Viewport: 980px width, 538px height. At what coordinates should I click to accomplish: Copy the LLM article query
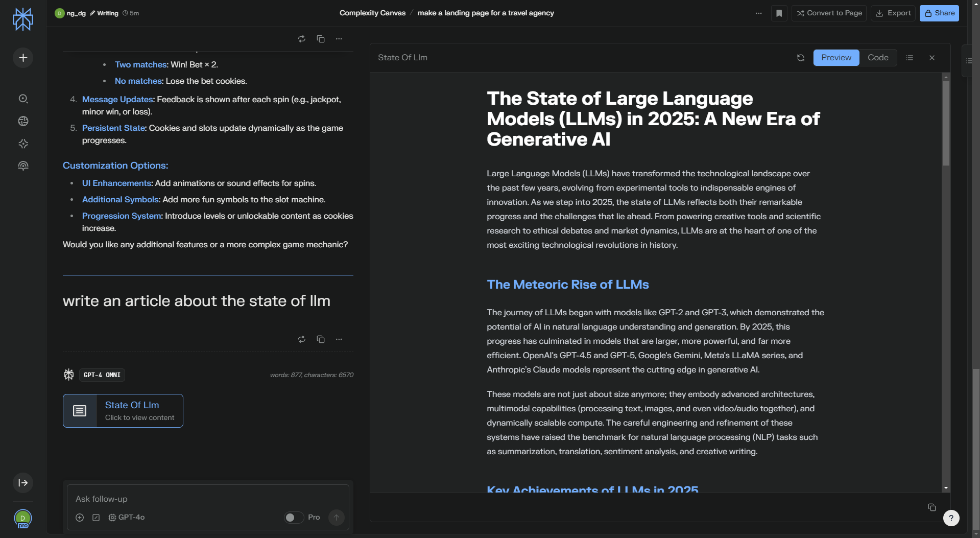(x=321, y=339)
